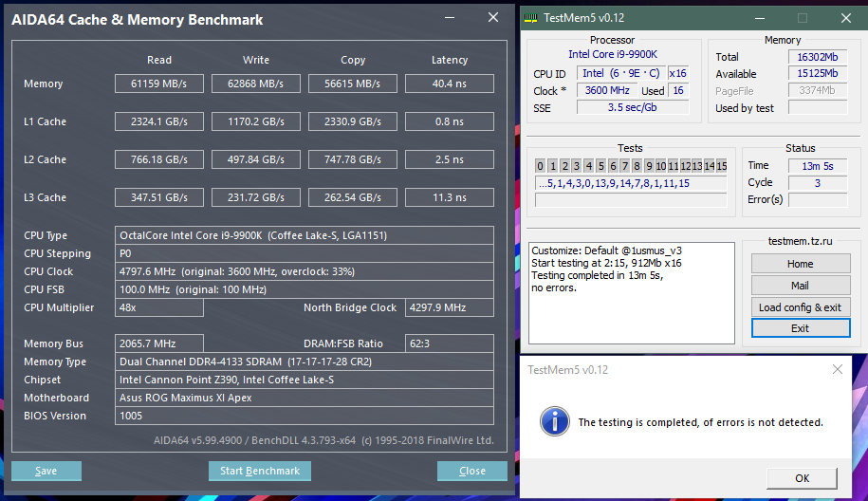The width and height of the screenshot is (868, 501).
Task: Click PageFile value 3374Mb
Action: click(818, 90)
